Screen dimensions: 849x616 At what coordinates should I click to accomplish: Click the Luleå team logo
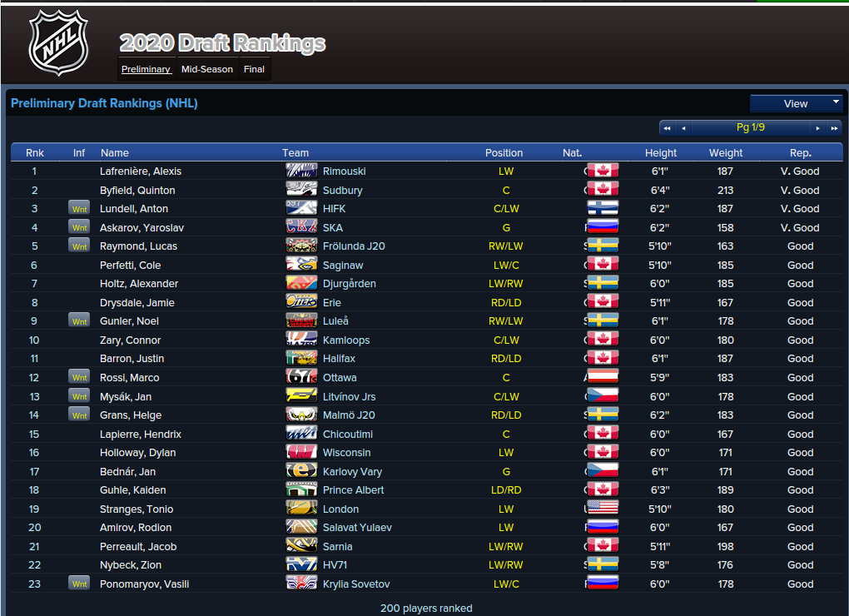click(x=301, y=320)
